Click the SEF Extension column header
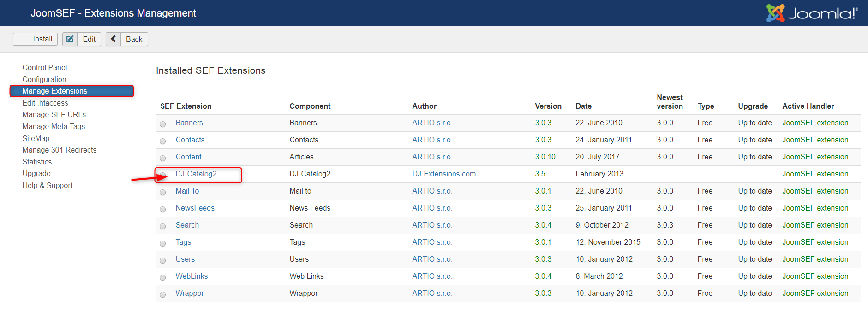The height and width of the screenshot is (317, 868). point(186,106)
